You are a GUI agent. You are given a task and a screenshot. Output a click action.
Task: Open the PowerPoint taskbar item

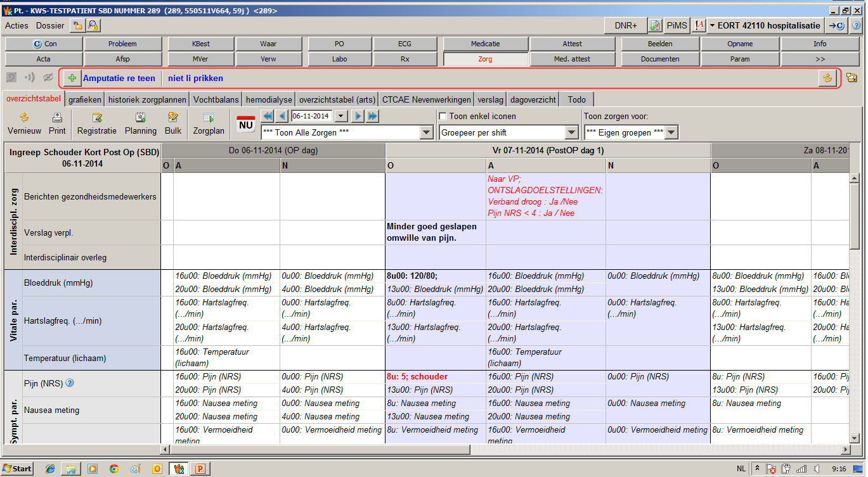tap(200, 469)
